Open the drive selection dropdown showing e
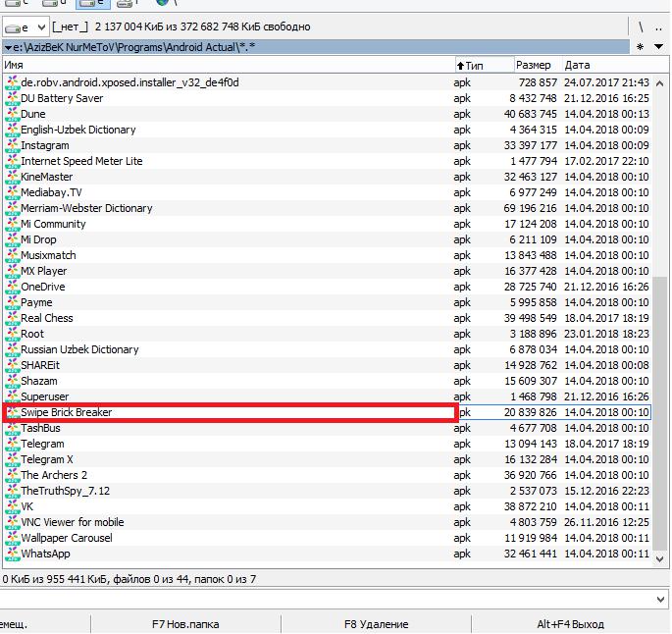Image resolution: width=672 pixels, height=634 pixels. [x=26, y=27]
